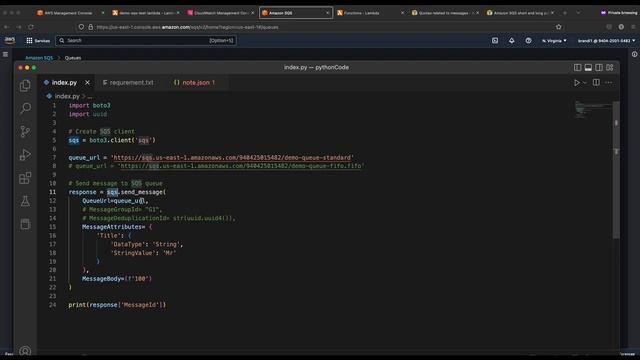This screenshot has height=360, width=640.
Task: Open the N. Virginia region dropdown
Action: point(554,40)
